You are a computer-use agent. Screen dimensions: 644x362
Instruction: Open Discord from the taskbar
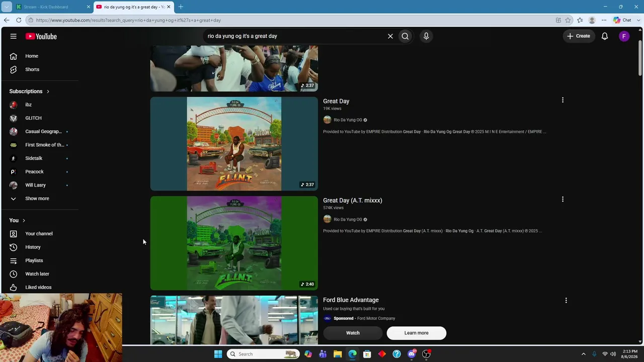click(x=412, y=354)
